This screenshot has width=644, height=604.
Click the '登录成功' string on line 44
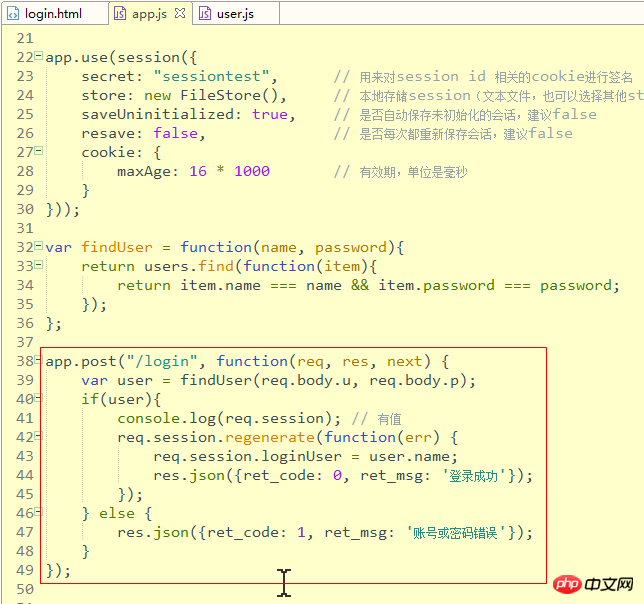pyautogui.click(x=474, y=476)
